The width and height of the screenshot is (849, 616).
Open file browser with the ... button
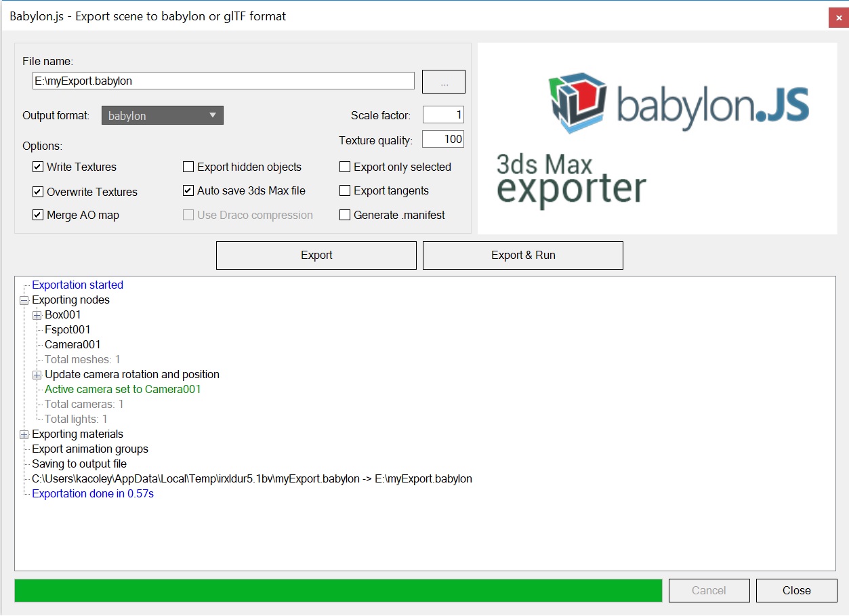click(x=444, y=81)
